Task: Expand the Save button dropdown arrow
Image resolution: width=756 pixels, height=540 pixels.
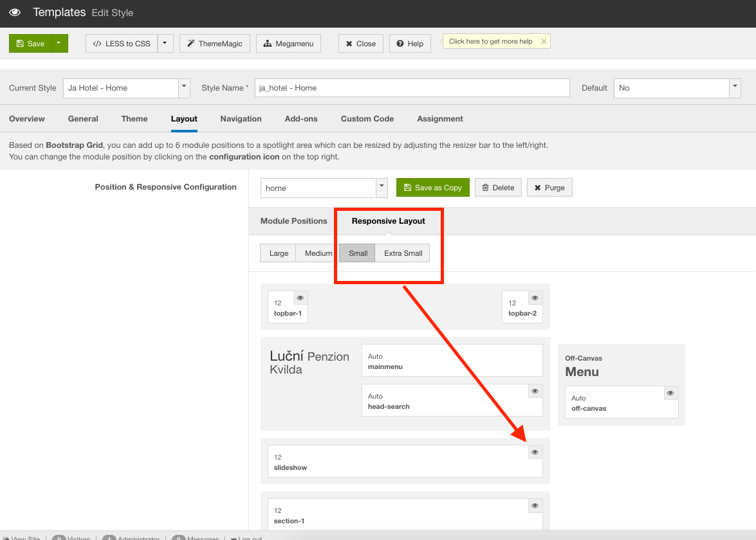Action: coord(59,44)
